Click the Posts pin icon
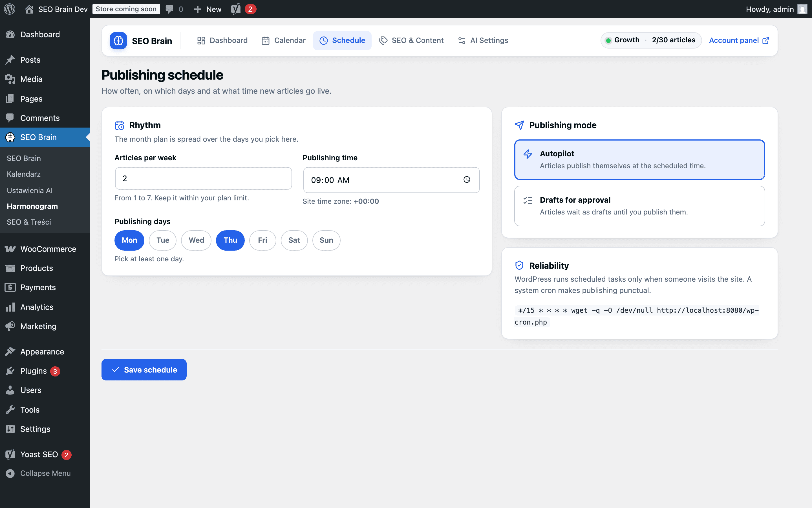Image resolution: width=812 pixels, height=508 pixels. (10, 60)
